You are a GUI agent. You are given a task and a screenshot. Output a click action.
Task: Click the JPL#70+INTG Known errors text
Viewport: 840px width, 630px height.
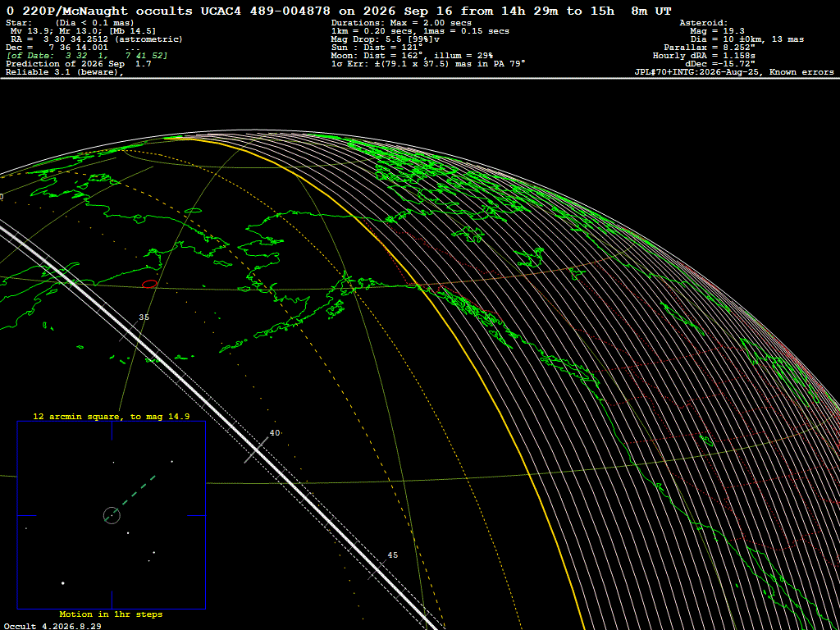(734, 72)
